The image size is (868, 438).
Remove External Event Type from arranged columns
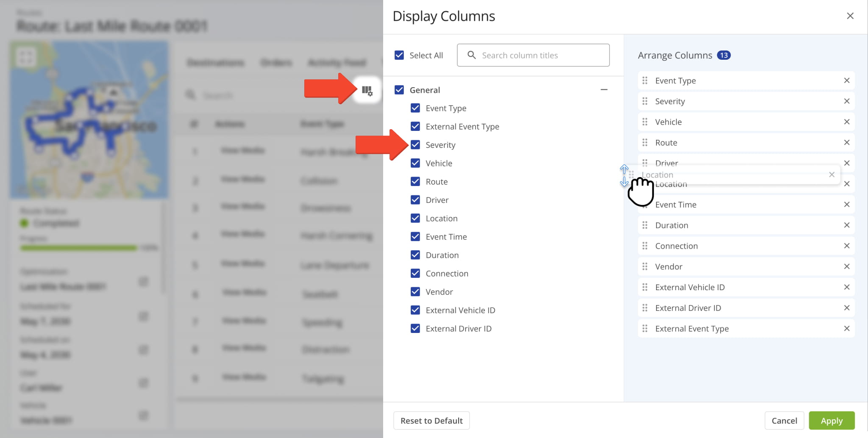point(847,329)
